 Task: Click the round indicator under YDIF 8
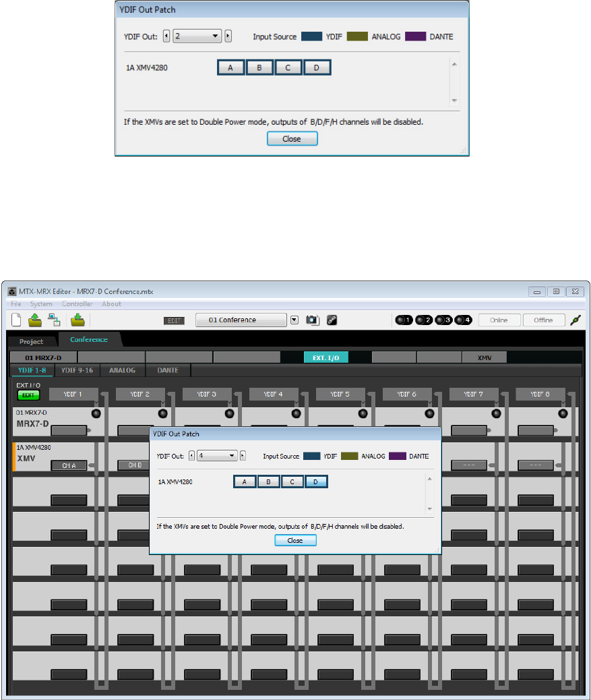563,413
